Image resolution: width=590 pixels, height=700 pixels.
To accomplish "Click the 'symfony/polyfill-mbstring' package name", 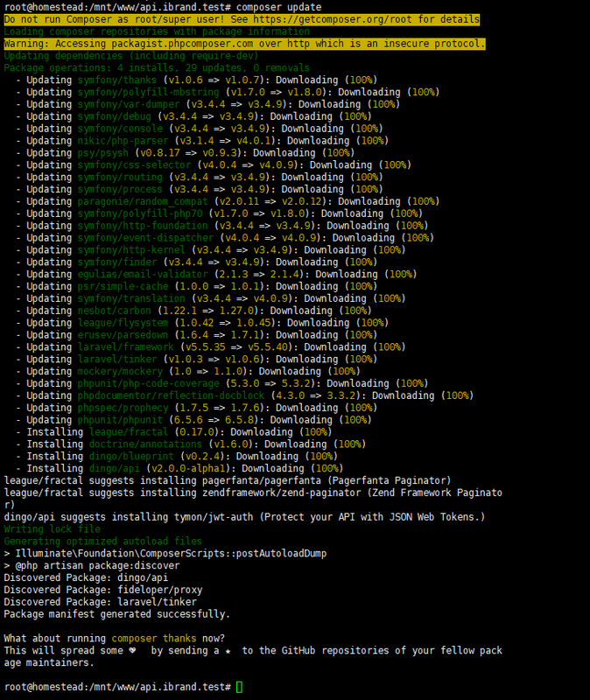I will pyautogui.click(x=149, y=92).
